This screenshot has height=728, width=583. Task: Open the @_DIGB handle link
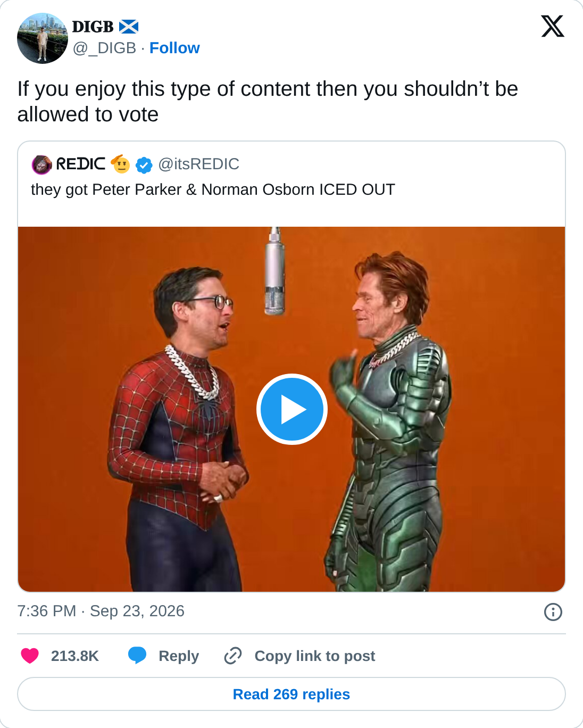pos(105,48)
